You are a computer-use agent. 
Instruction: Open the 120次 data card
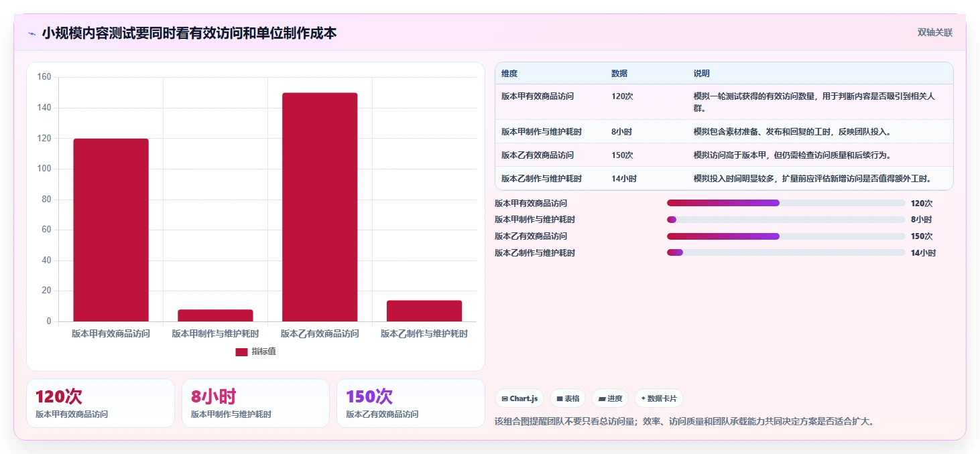coord(101,403)
